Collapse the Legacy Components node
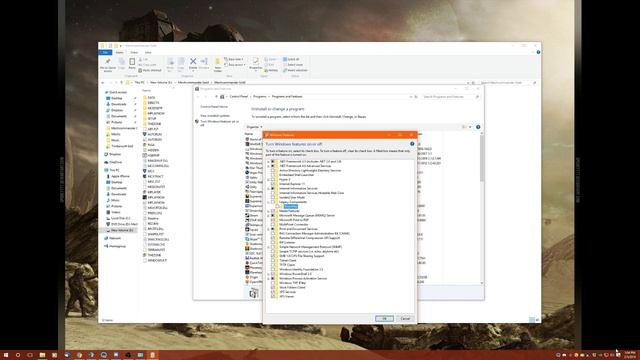This screenshot has width=640, height=360. click(x=268, y=202)
